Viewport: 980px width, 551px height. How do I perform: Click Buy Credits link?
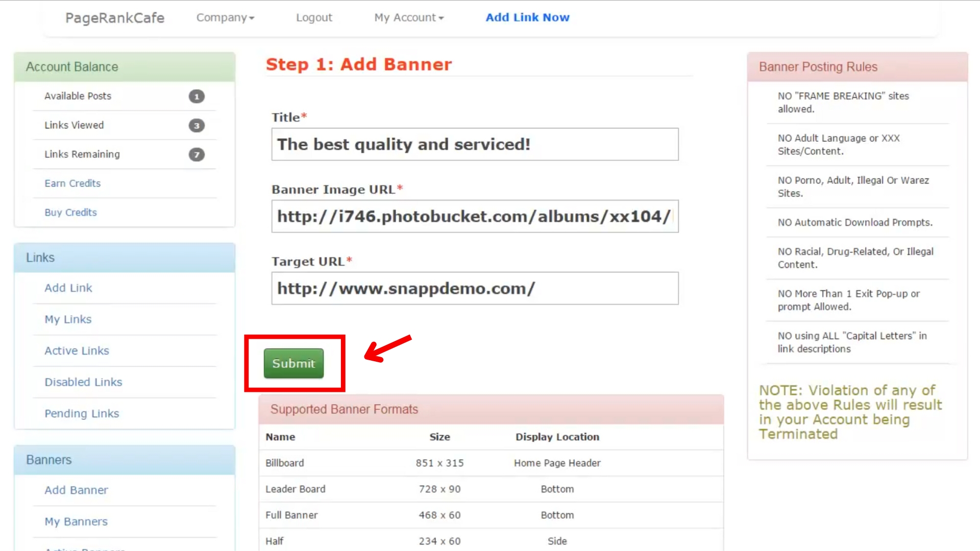[x=70, y=212]
